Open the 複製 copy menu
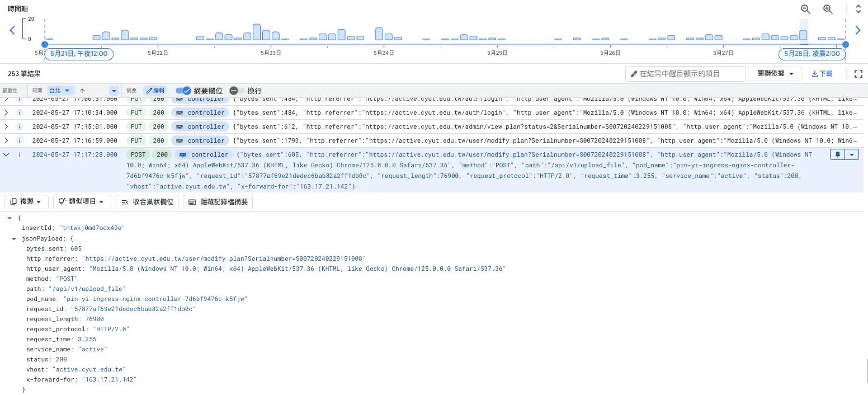Image resolution: width=868 pixels, height=395 pixels. [26, 202]
